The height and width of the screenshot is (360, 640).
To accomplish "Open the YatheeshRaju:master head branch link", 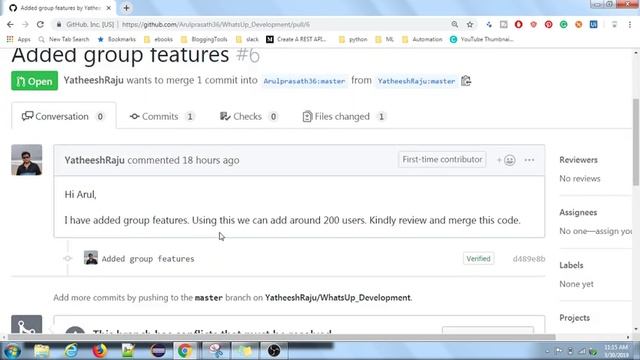I will point(416,81).
